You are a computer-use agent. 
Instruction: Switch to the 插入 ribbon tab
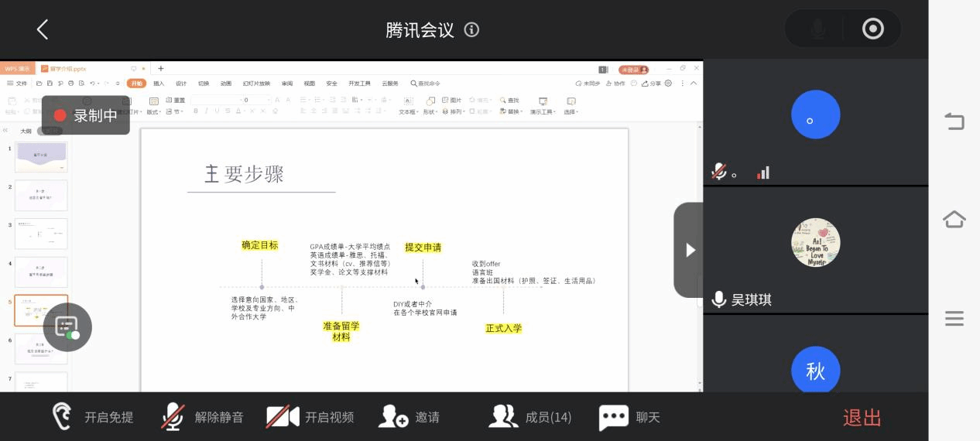(x=159, y=84)
